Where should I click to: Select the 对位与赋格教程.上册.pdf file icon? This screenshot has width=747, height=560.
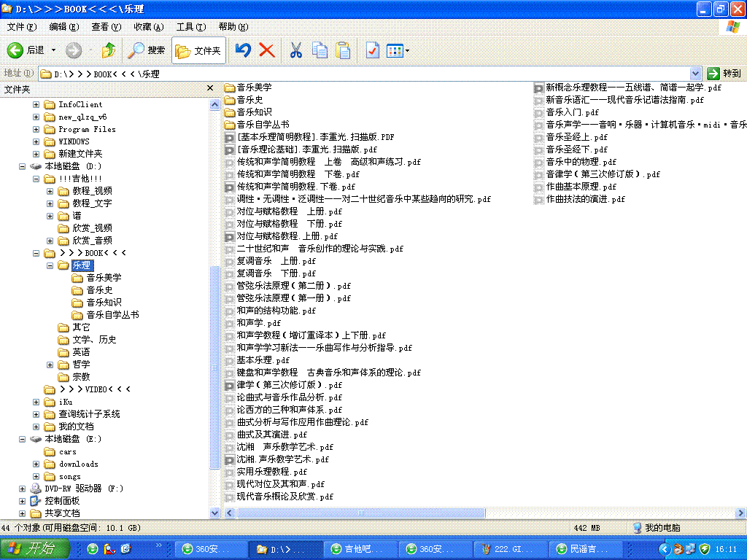coord(229,236)
